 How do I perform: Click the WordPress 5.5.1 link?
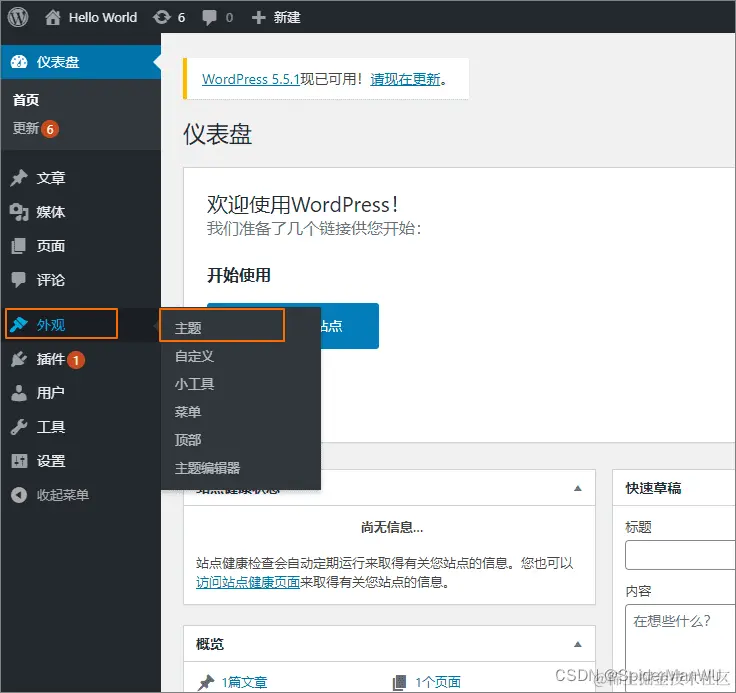(x=251, y=79)
